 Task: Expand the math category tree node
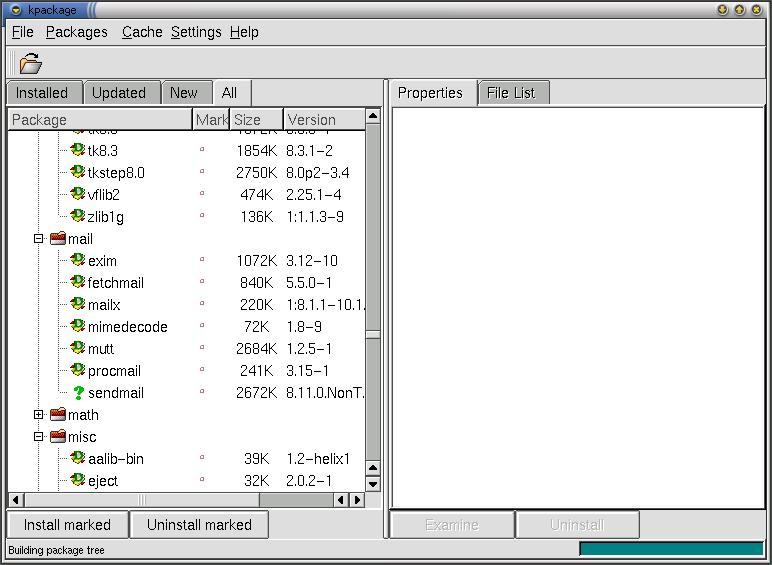point(39,415)
